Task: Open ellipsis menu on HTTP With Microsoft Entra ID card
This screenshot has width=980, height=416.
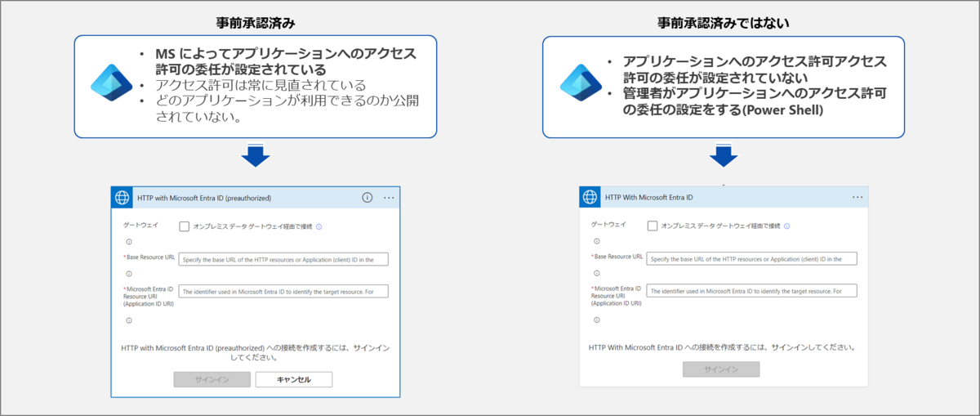Action: [x=857, y=197]
